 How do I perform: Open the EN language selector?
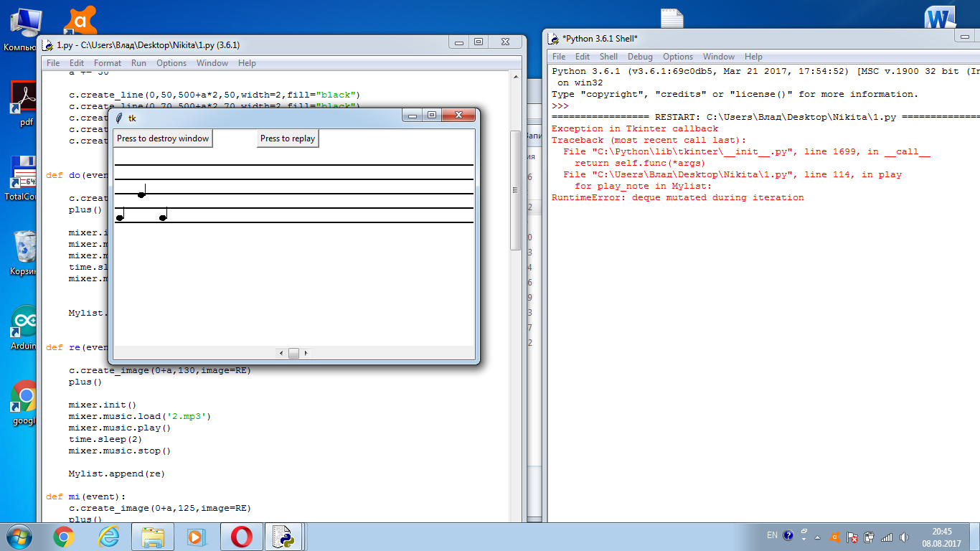[772, 535]
